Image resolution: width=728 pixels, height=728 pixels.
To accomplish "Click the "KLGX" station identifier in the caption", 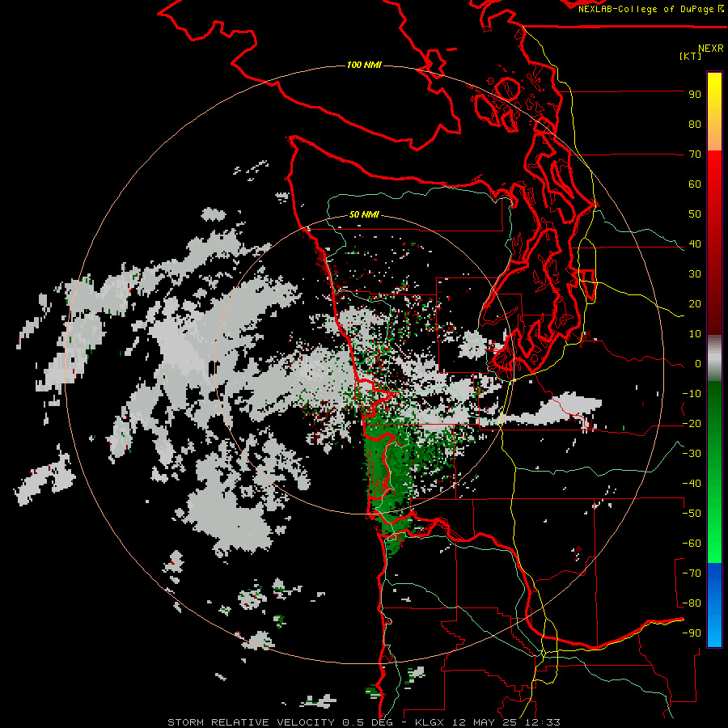I will click(x=431, y=722).
